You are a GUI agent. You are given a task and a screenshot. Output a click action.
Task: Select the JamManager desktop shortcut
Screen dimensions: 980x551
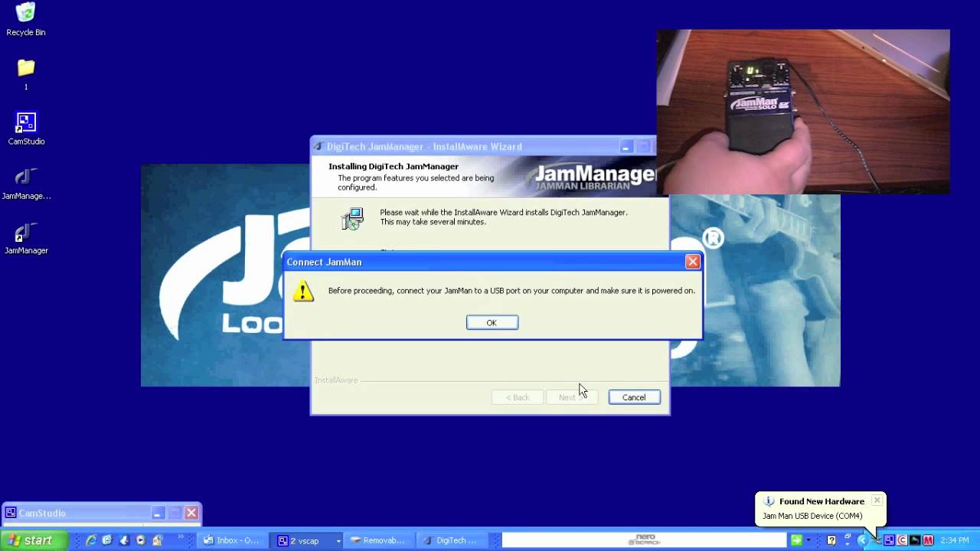(26, 239)
